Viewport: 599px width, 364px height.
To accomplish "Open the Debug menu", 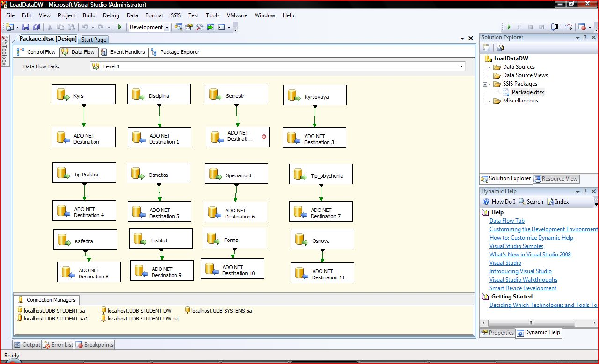I will click(111, 15).
